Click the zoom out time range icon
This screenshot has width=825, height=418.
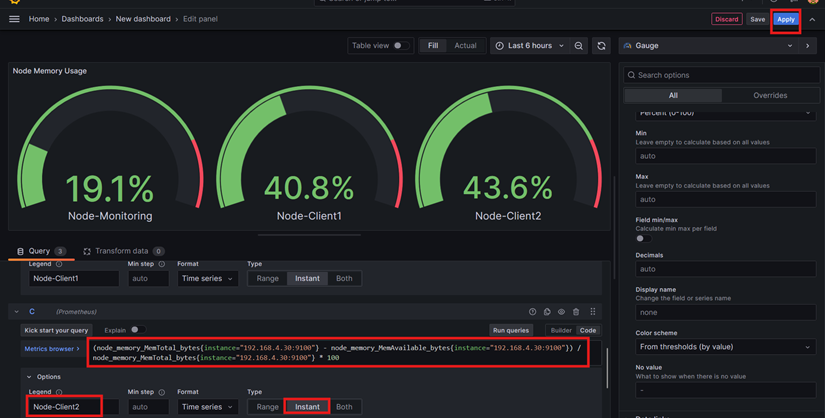(x=578, y=46)
